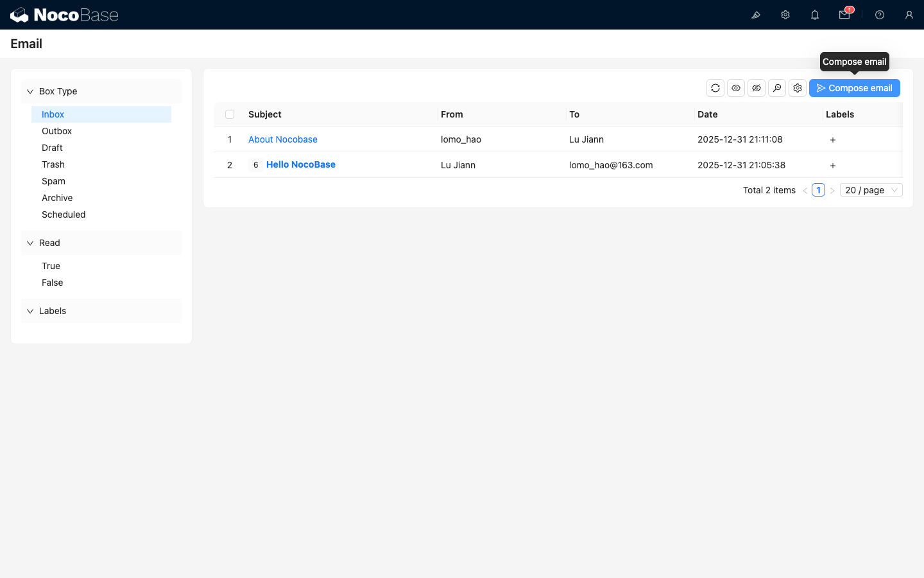
Task: Click the refresh icon in email toolbar
Action: click(x=715, y=88)
